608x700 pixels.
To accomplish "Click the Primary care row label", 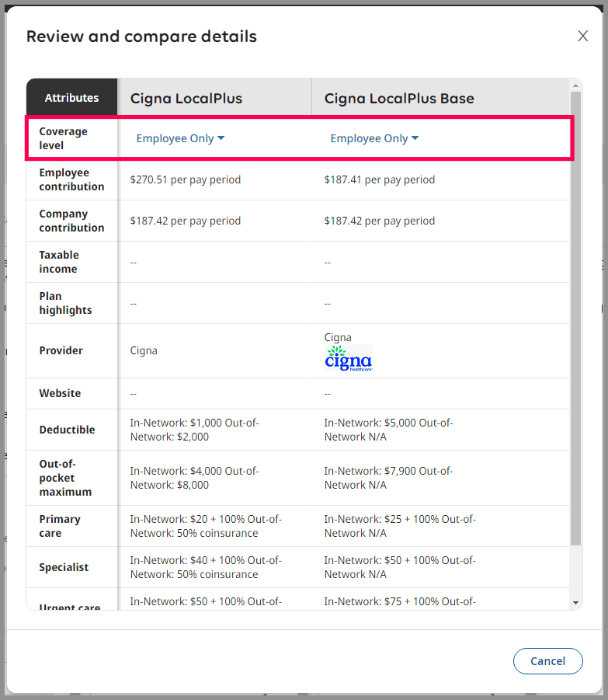I will pos(60,526).
